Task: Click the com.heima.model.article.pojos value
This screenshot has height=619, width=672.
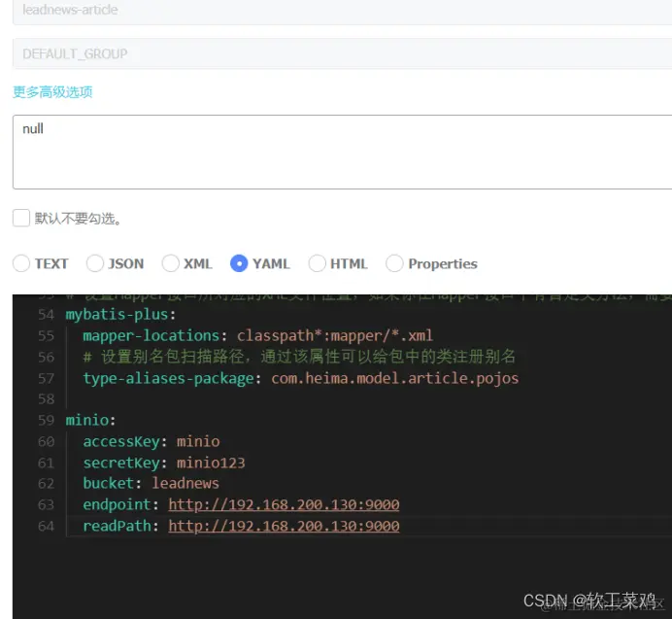Action: coord(394,378)
